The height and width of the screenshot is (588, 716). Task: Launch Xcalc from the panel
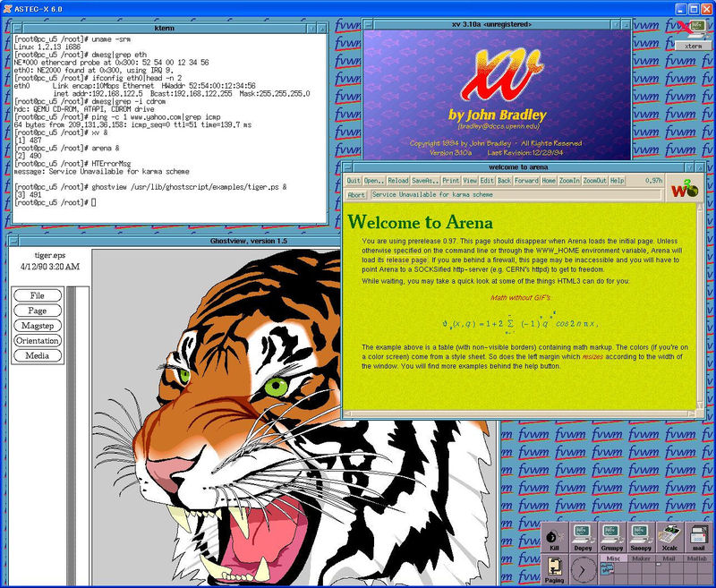(669, 538)
